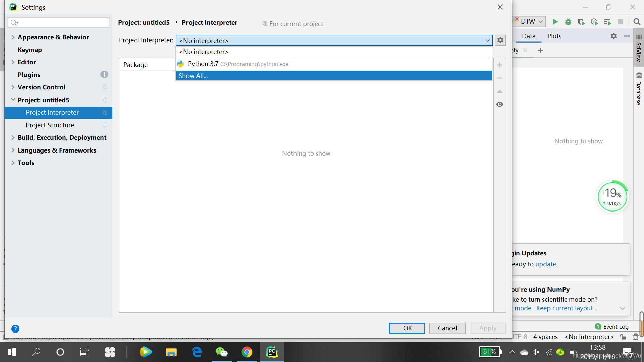Click the gear/settings icon next to interpreter dropdown
The image size is (644, 362).
click(500, 40)
